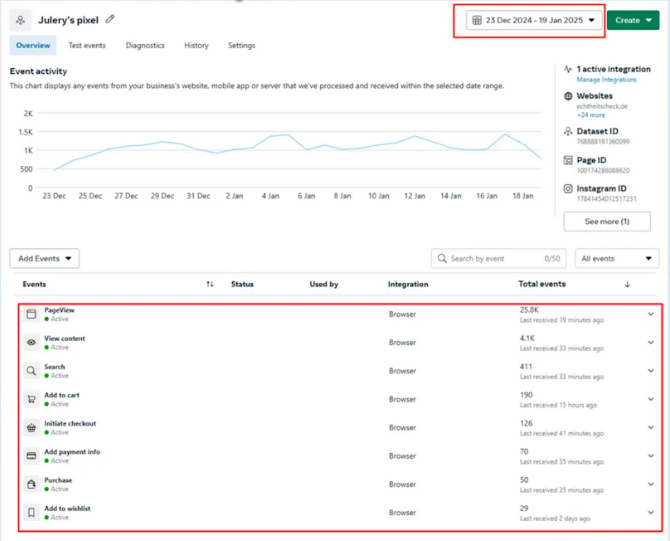Switch to the Overview tab

click(33, 45)
